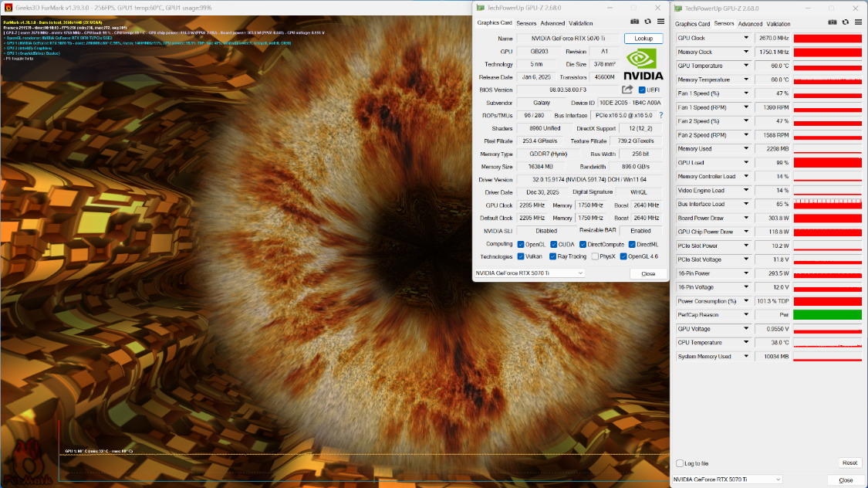Enable the Log to file checkbox
Viewport: 868px width, 488px height.
tap(679, 463)
